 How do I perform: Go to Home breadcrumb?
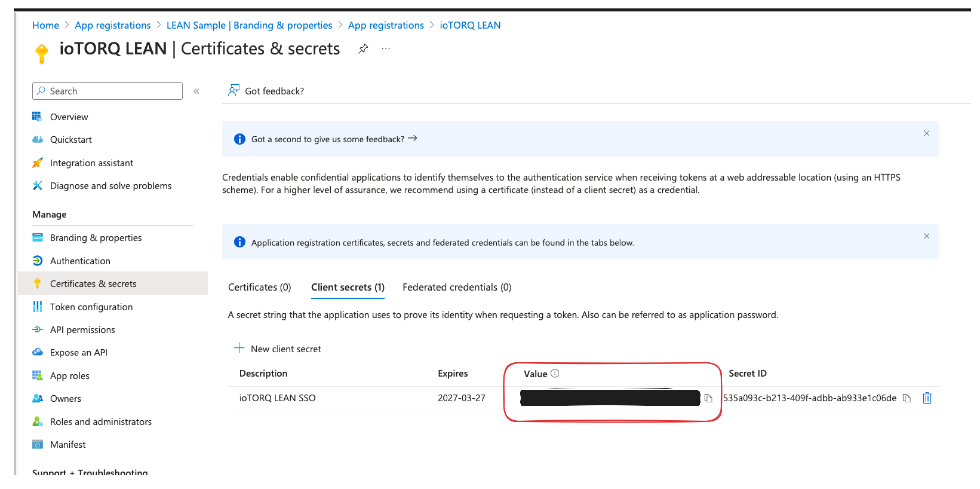click(45, 25)
